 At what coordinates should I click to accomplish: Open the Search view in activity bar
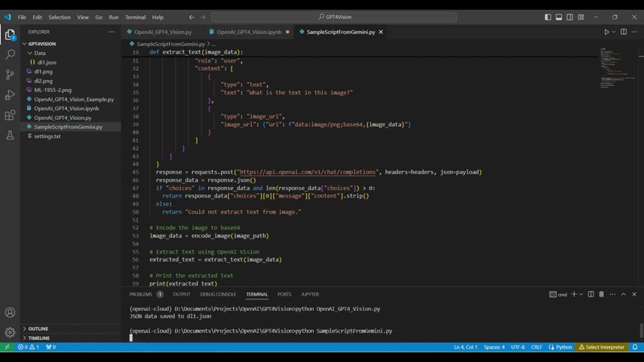[10, 54]
